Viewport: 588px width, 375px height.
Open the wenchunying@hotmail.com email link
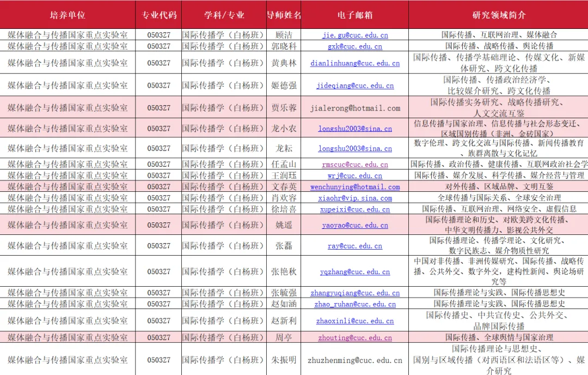pos(355,186)
